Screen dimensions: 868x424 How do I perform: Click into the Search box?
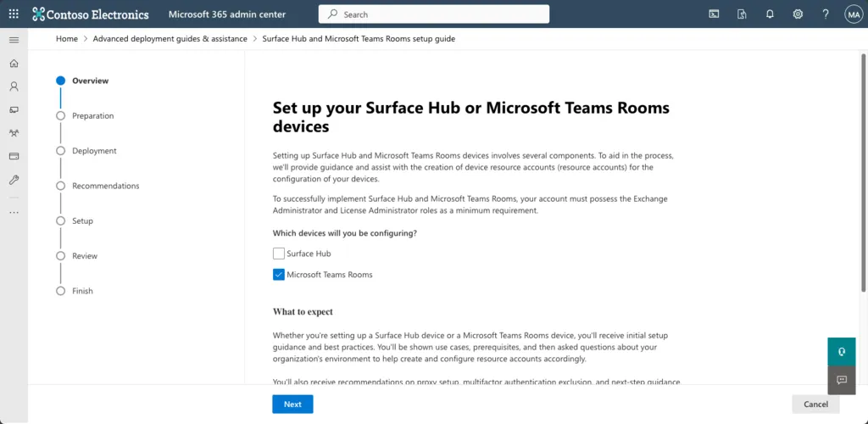(x=434, y=14)
